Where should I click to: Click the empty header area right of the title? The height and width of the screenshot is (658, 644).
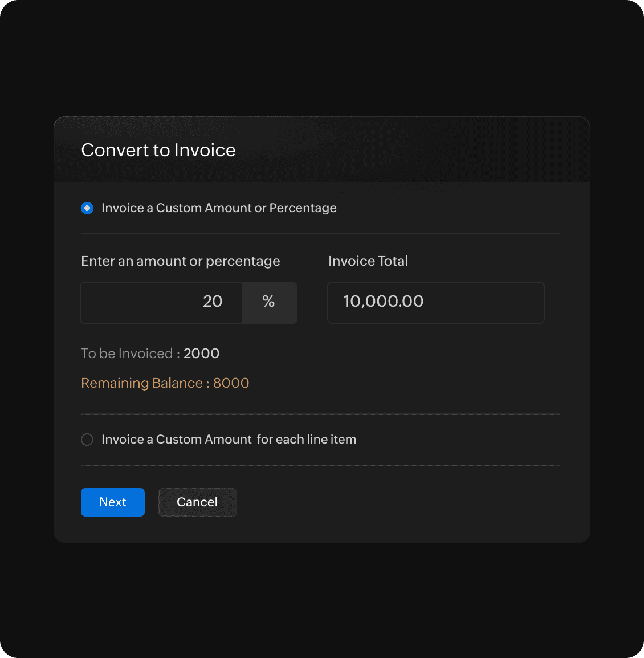[x=410, y=150]
